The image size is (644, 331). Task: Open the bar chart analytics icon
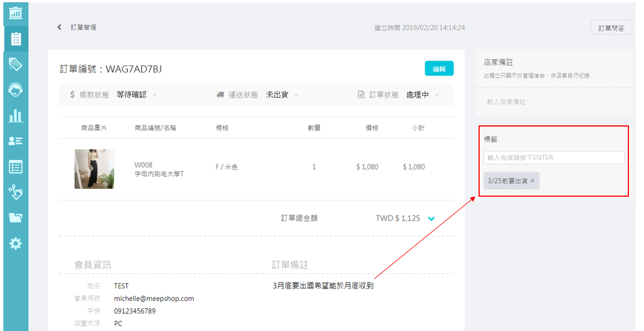16,116
